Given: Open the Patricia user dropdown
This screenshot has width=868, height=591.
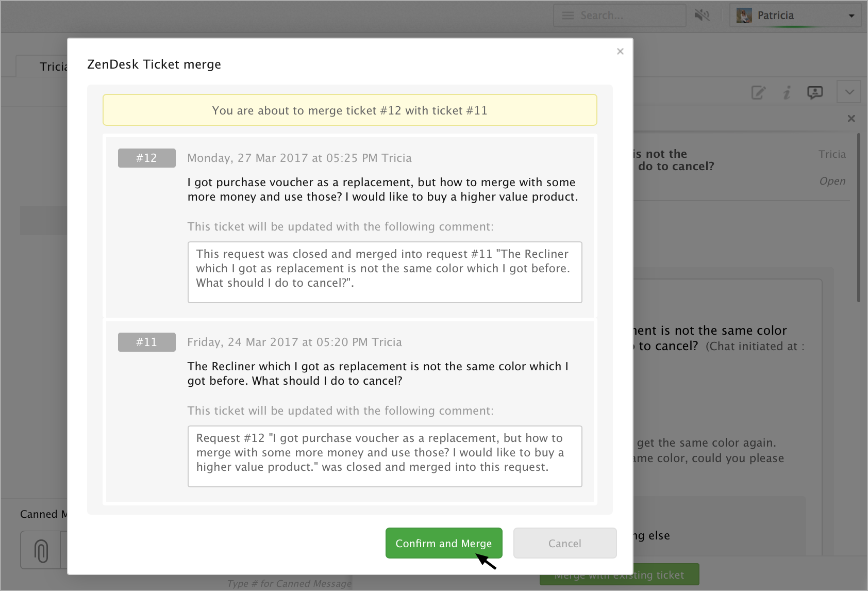Looking at the screenshot, I should (x=796, y=15).
